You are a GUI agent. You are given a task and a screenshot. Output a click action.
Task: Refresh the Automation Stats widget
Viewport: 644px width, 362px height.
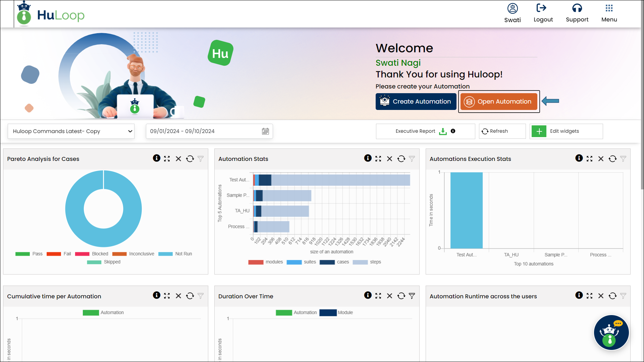pos(401,159)
